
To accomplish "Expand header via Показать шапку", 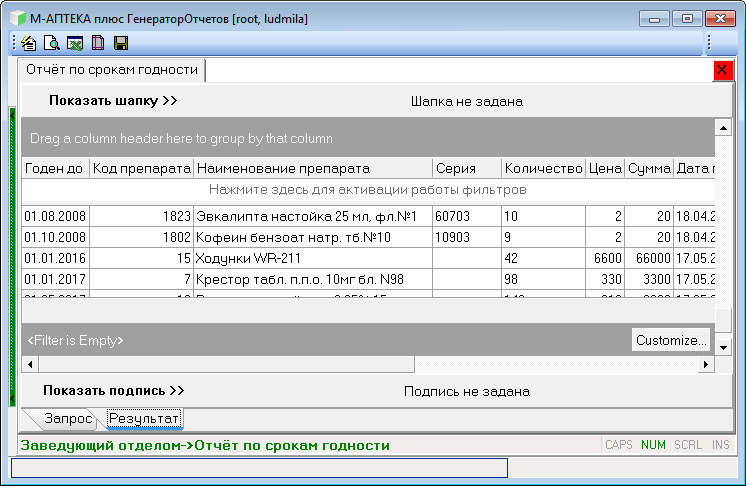I will point(112,101).
